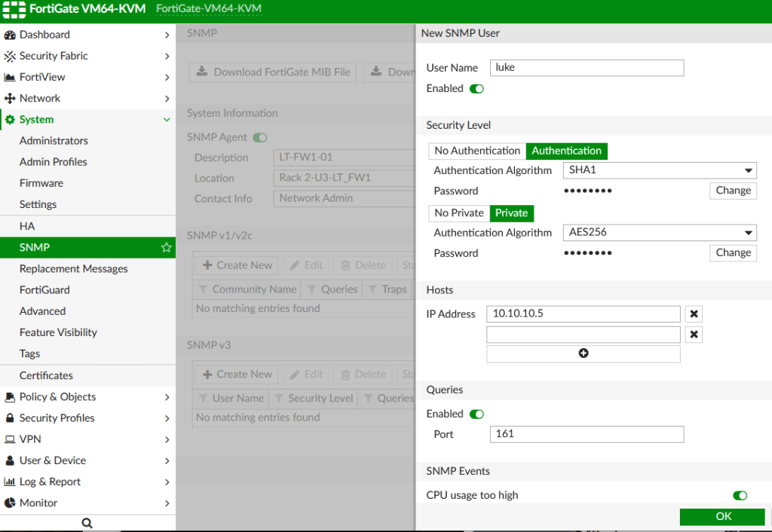
Task: Select No Authentication security level
Action: click(477, 151)
